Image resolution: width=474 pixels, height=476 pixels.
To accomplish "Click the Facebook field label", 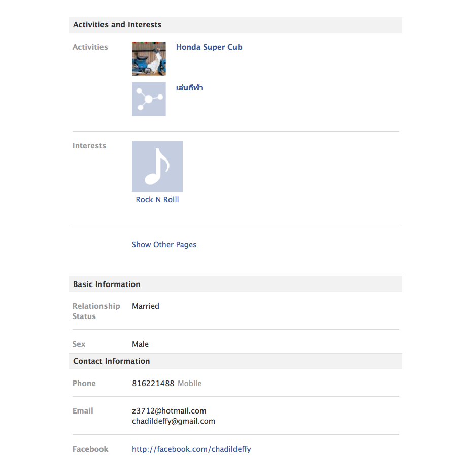I will coord(90,449).
